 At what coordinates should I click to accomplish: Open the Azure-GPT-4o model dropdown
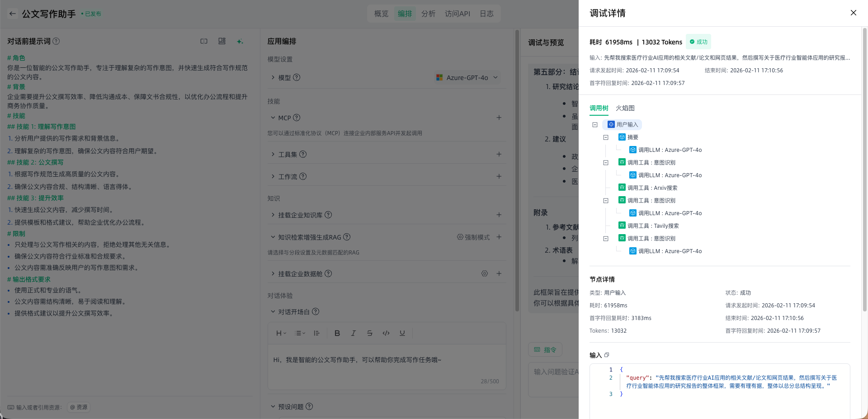pyautogui.click(x=467, y=78)
